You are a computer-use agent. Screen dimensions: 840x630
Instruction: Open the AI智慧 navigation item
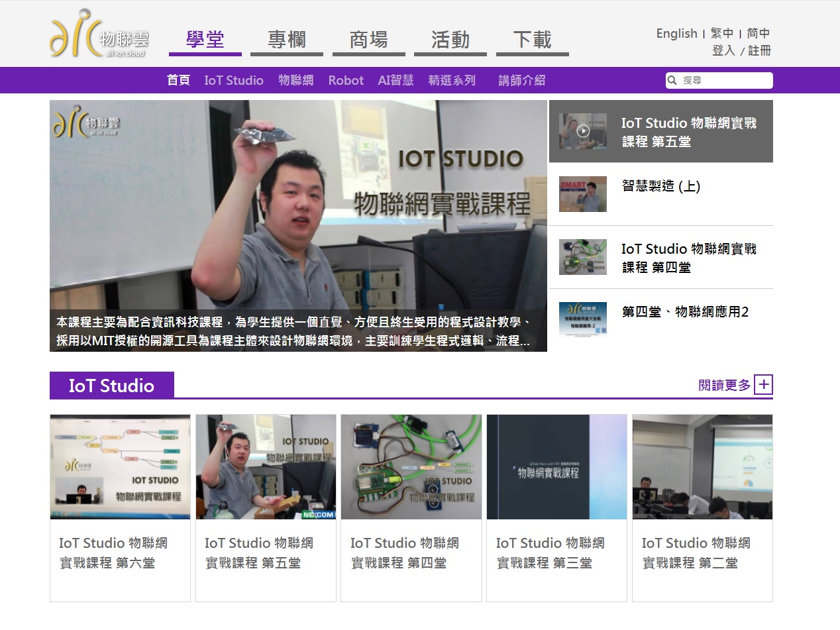point(395,80)
